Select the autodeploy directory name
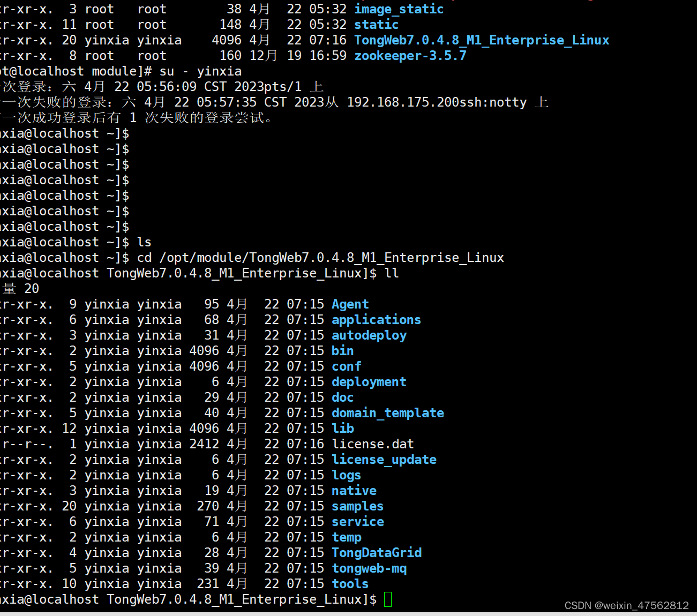Screen dimensions: 697x616 coord(369,335)
